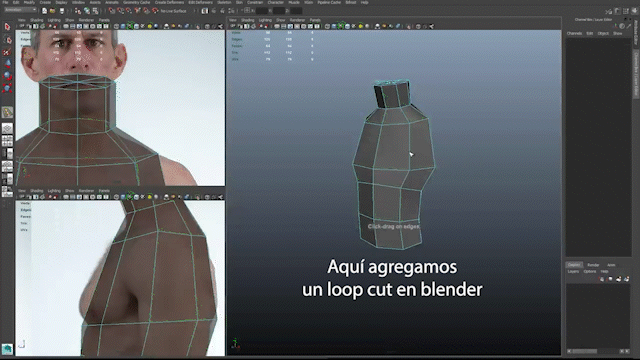Click wireframe display icon in perspective panel
Screen dimensions: 640x360
click(327, 26)
